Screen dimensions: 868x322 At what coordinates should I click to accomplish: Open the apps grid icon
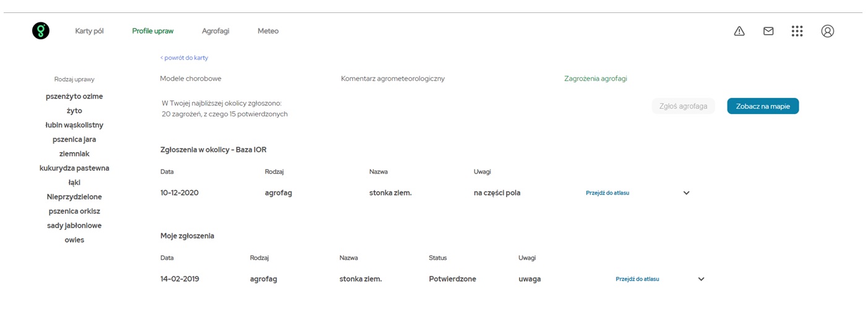pos(797,31)
